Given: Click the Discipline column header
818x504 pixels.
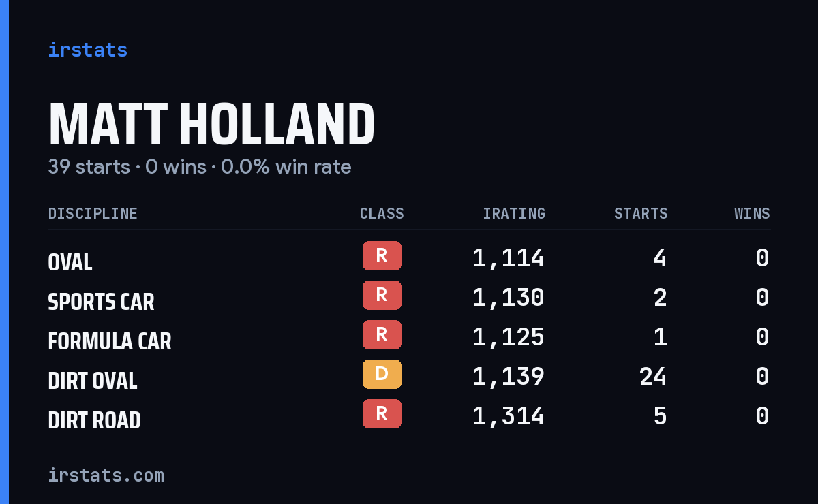Looking at the screenshot, I should point(93,214).
